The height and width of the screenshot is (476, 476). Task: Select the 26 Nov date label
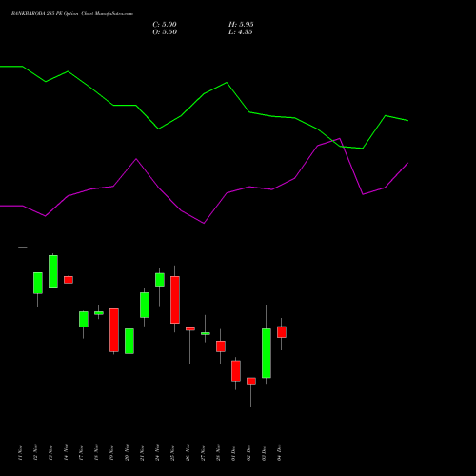point(188,452)
